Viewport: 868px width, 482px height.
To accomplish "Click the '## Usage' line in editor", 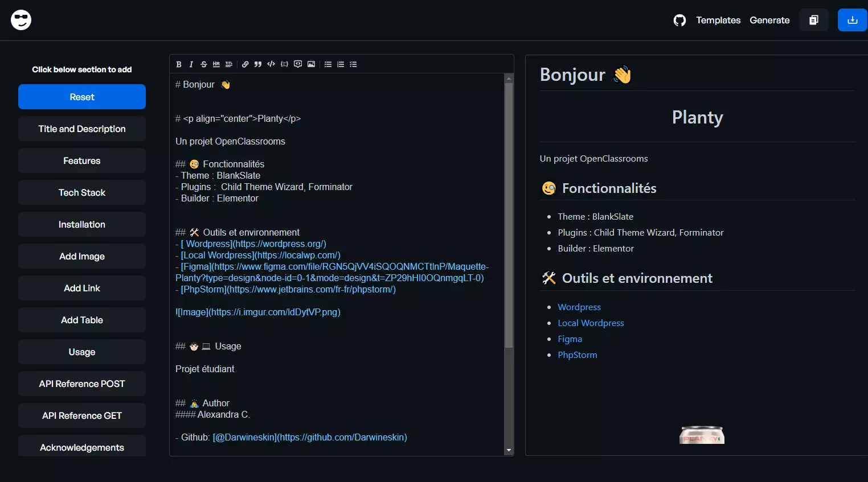I will click(x=208, y=346).
